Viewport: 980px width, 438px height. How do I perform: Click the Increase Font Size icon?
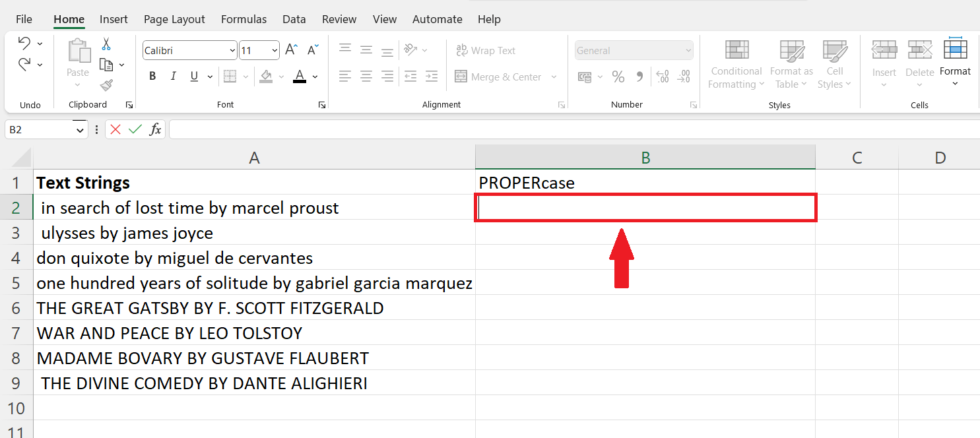pyautogui.click(x=290, y=49)
